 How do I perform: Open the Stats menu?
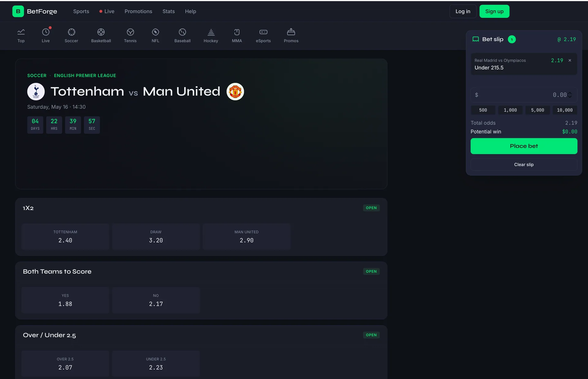pyautogui.click(x=169, y=11)
